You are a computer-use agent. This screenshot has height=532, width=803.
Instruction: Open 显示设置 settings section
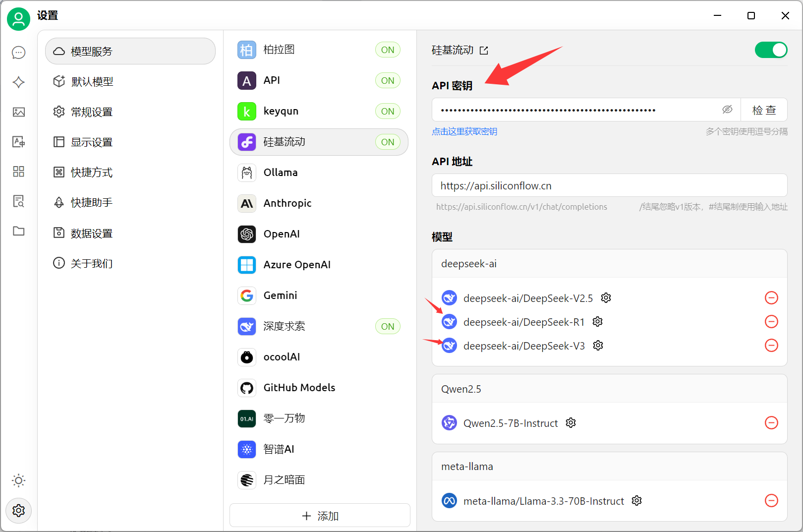coord(130,142)
